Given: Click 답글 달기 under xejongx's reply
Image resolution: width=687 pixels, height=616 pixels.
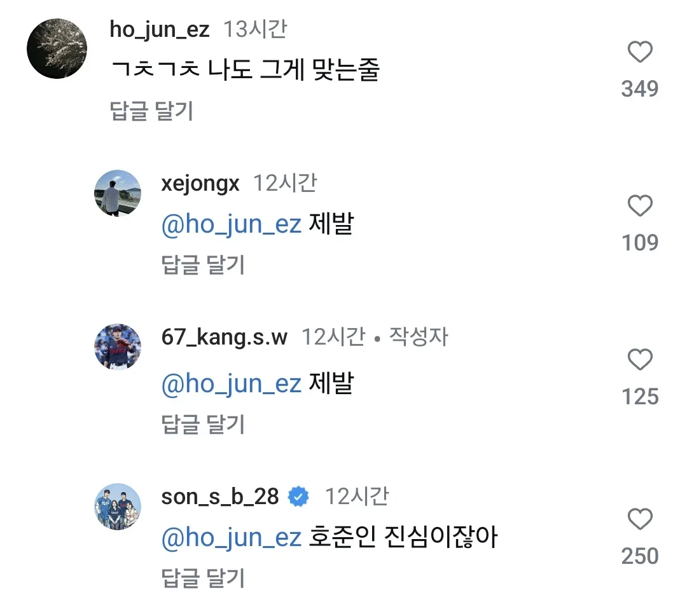Looking at the screenshot, I should (203, 264).
